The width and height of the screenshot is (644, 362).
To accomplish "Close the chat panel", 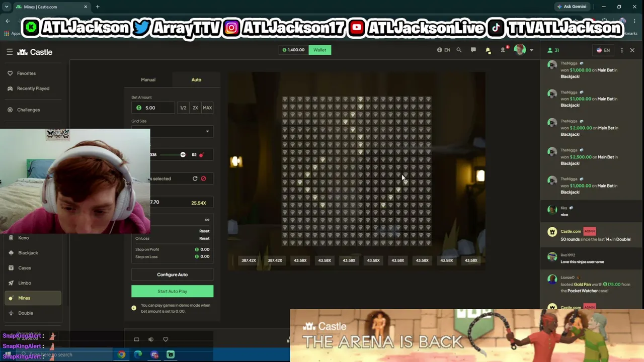I will point(632,50).
